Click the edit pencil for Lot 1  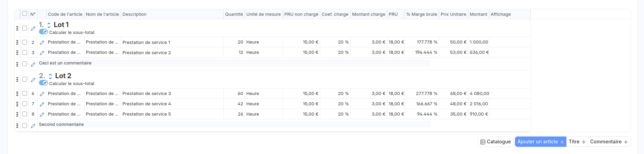coord(33,28)
